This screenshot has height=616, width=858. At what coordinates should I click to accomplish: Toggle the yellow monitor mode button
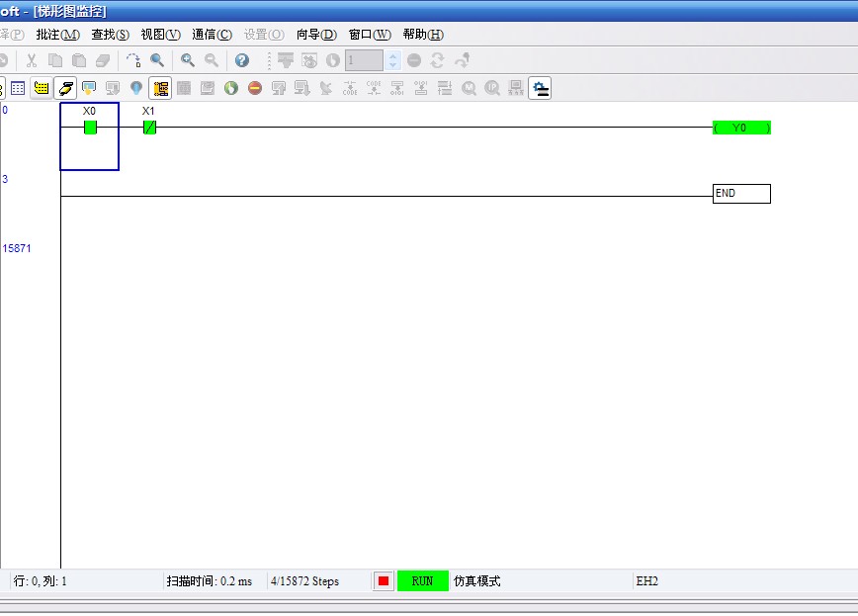[42, 88]
